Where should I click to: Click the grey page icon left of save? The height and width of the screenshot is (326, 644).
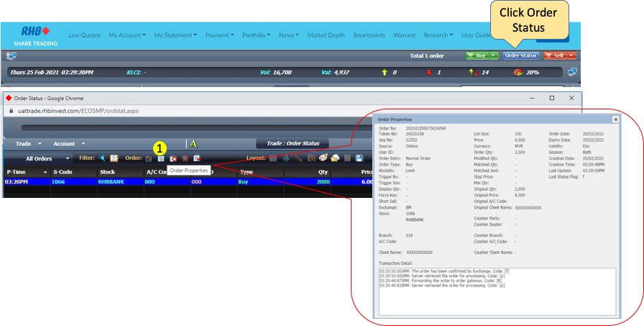[x=347, y=158]
